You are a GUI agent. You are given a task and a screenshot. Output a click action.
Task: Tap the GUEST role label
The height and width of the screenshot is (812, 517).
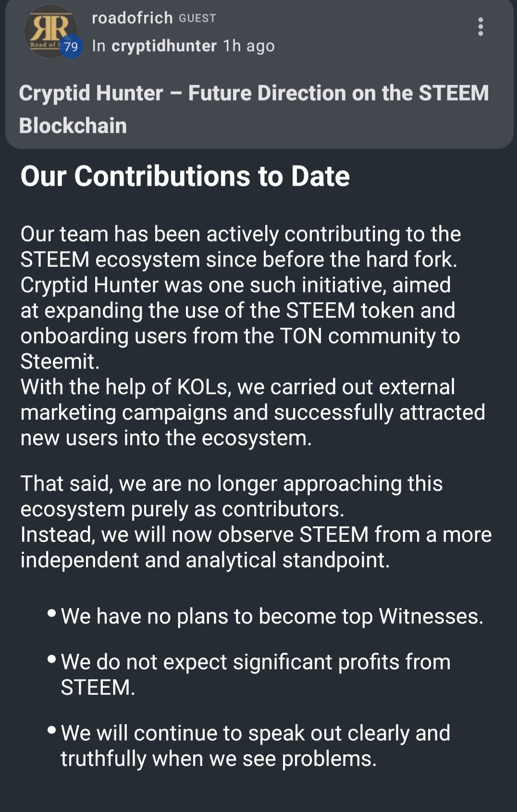click(197, 18)
